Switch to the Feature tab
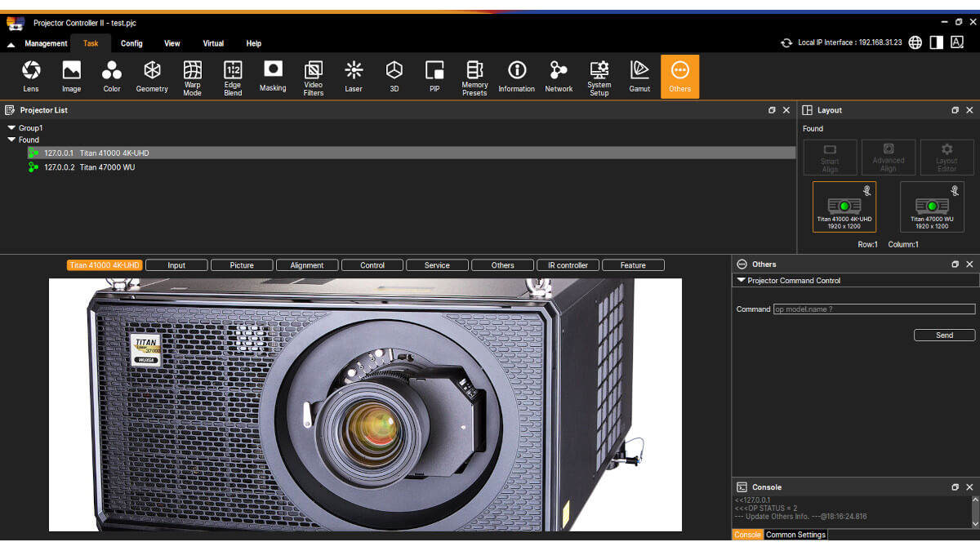 pyautogui.click(x=633, y=265)
